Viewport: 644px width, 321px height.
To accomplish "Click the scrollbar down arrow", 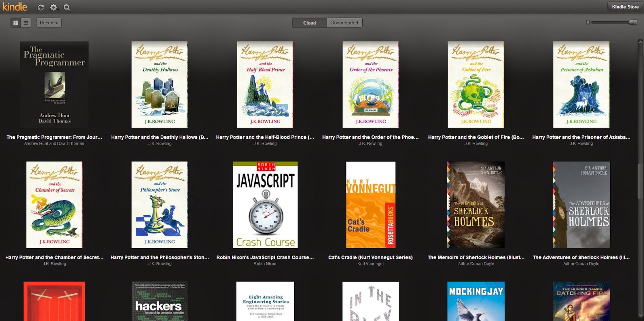I will pyautogui.click(x=640, y=315).
